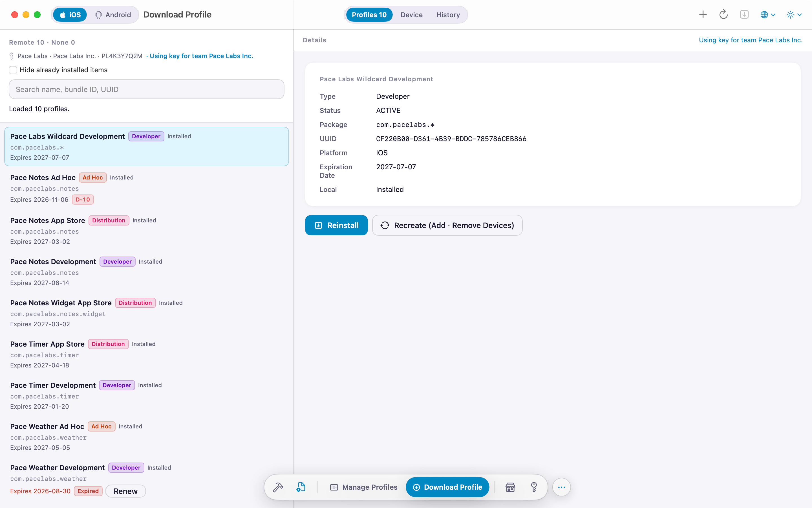Click the Distribution badge on Pace Timer App Store
The height and width of the screenshot is (508, 812).
click(108, 344)
